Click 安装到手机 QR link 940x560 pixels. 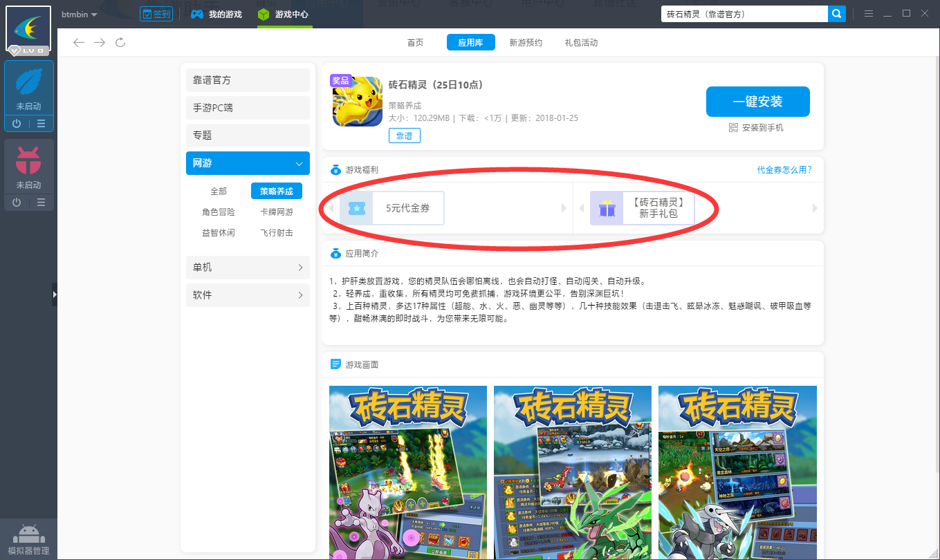pyautogui.click(x=756, y=128)
